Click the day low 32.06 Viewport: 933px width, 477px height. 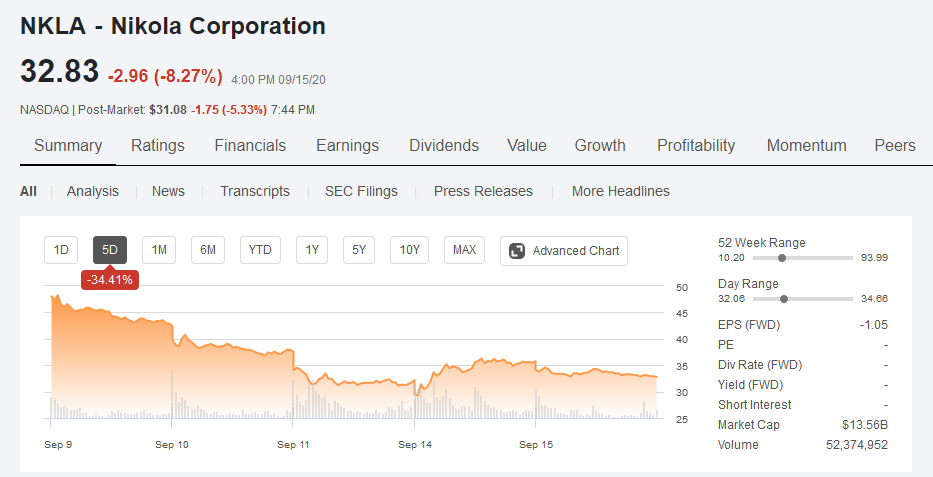[731, 299]
